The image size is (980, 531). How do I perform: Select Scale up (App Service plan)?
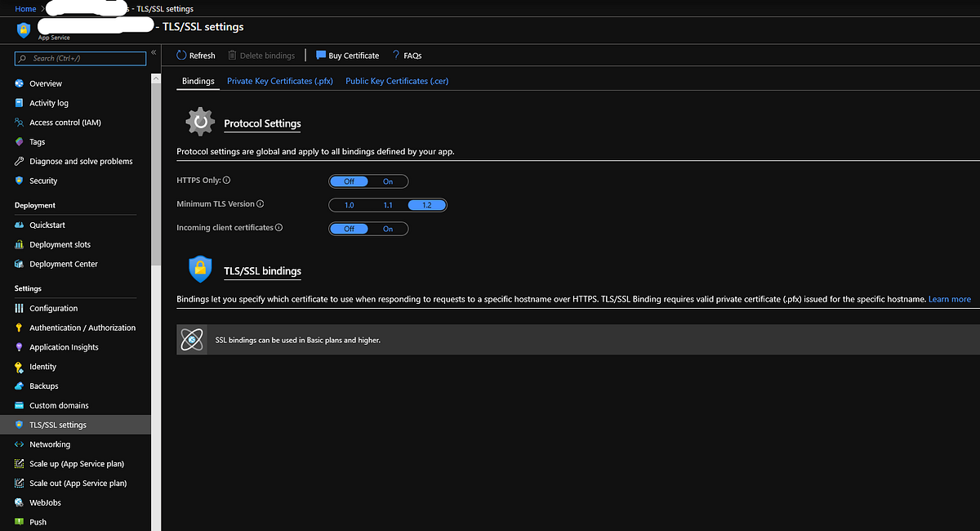(77, 463)
